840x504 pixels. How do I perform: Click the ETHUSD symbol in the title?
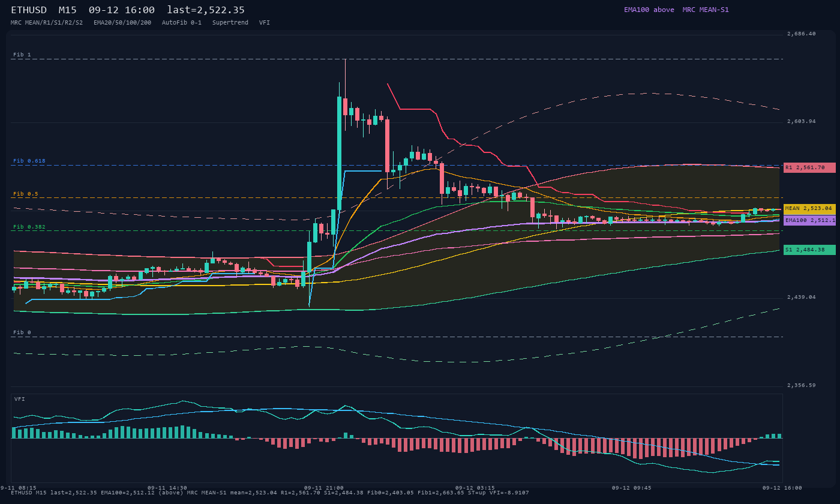[x=29, y=10]
